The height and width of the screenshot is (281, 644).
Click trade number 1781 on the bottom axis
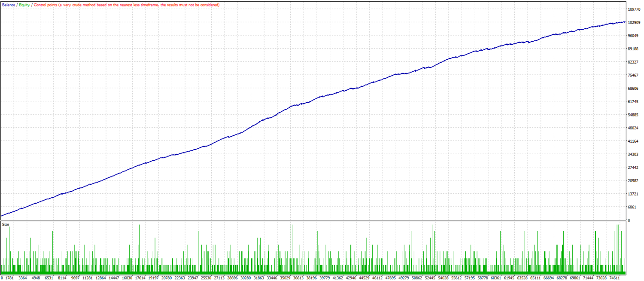tap(10, 278)
